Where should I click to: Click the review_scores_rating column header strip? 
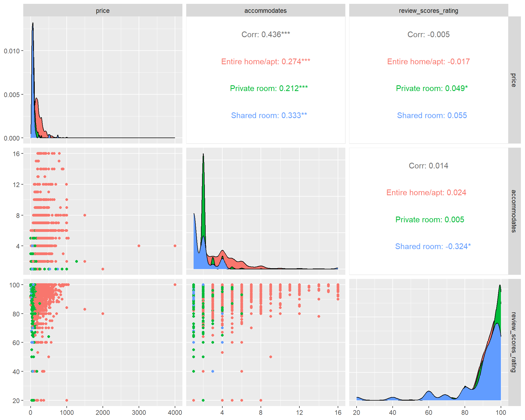point(428,10)
